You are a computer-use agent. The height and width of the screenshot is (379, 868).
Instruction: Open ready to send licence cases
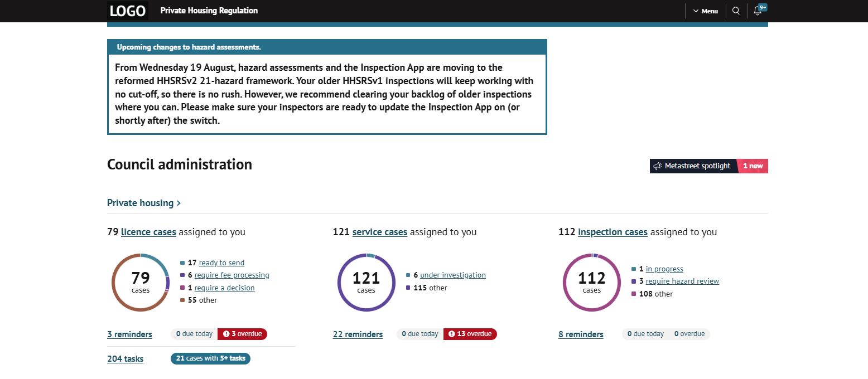click(x=221, y=263)
